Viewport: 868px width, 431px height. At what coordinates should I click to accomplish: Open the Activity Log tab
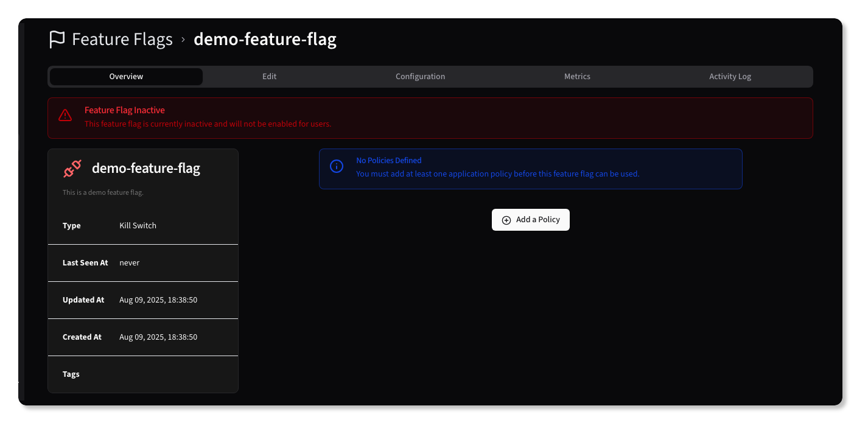(x=730, y=77)
